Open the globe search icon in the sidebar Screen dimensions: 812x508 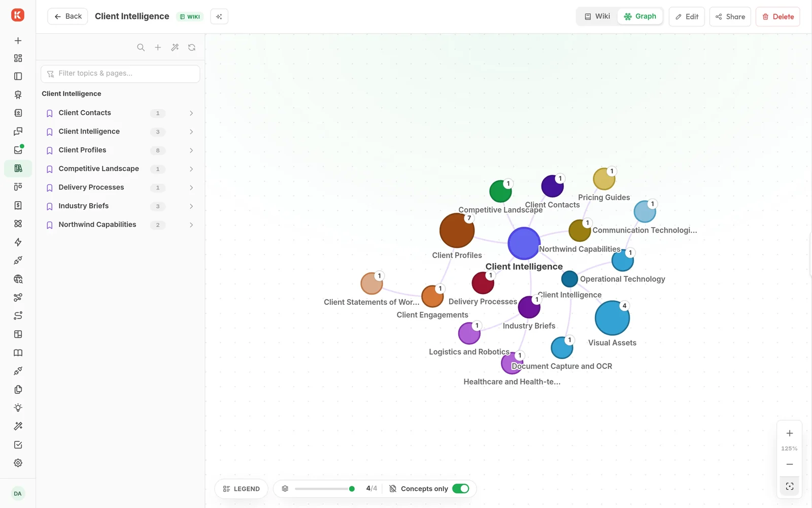(18, 279)
